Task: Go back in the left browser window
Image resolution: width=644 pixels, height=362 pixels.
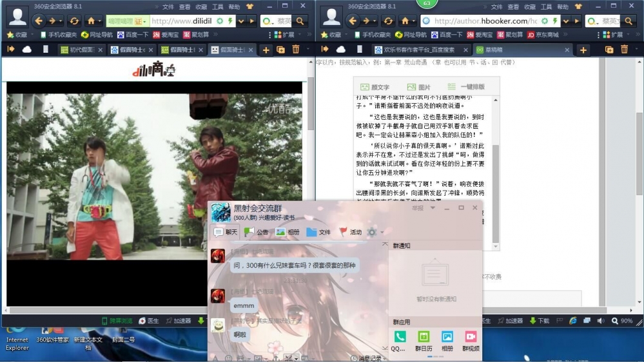Action: pos(39,21)
